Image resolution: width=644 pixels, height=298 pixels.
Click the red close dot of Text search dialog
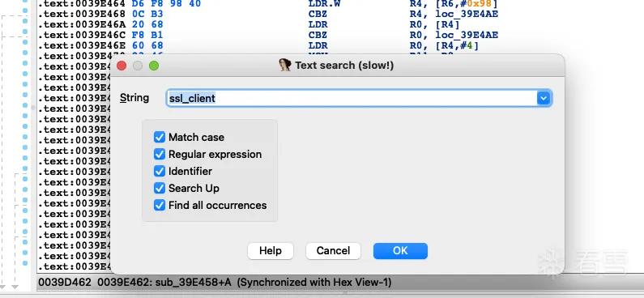(x=122, y=66)
